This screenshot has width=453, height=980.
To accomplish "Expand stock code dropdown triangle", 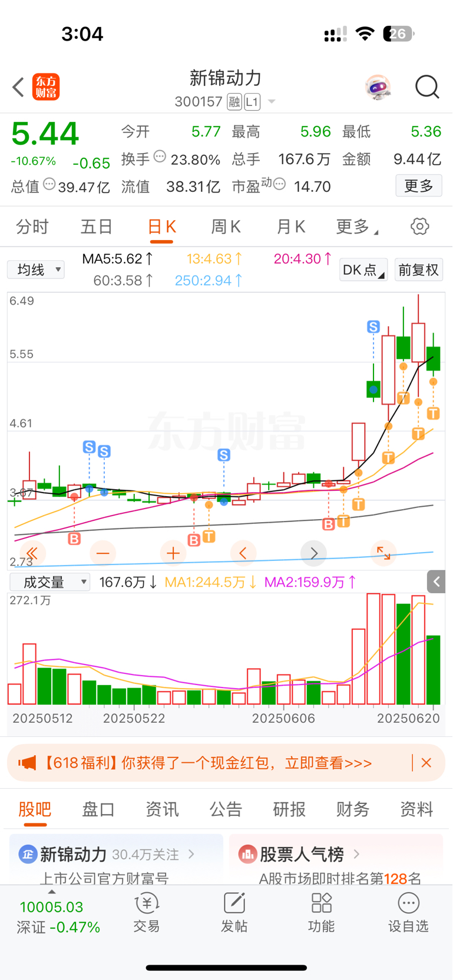I will (272, 102).
